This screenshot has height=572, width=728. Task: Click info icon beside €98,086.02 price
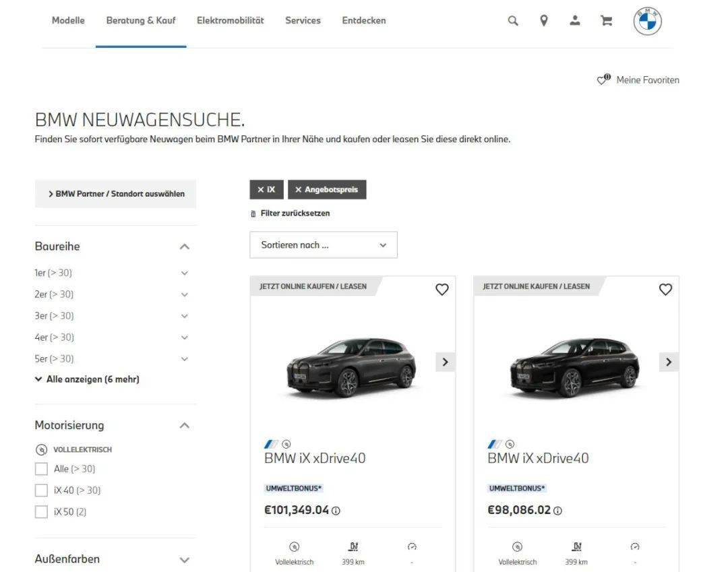557,511
